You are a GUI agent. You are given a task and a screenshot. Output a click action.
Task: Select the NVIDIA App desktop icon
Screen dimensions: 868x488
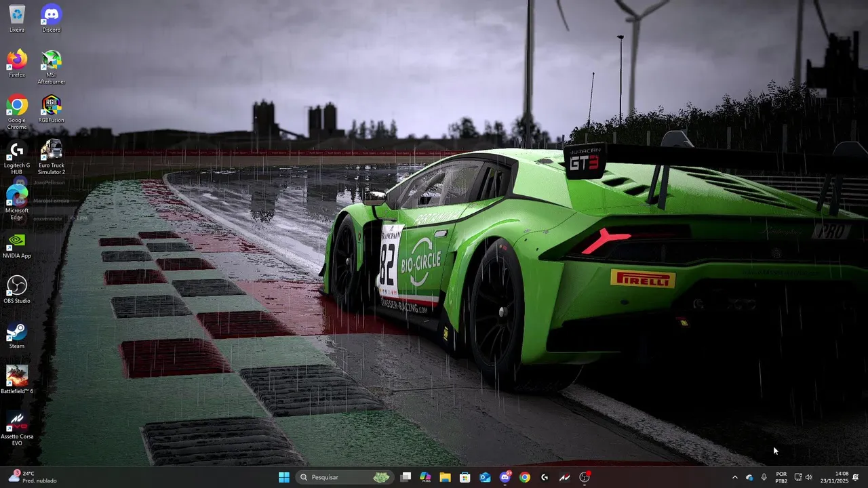click(x=17, y=245)
